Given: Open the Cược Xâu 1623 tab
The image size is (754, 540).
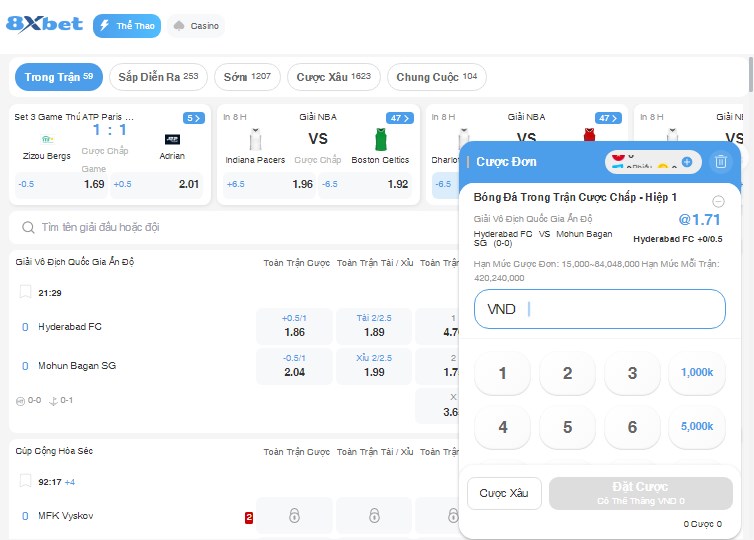Looking at the screenshot, I should tap(334, 77).
